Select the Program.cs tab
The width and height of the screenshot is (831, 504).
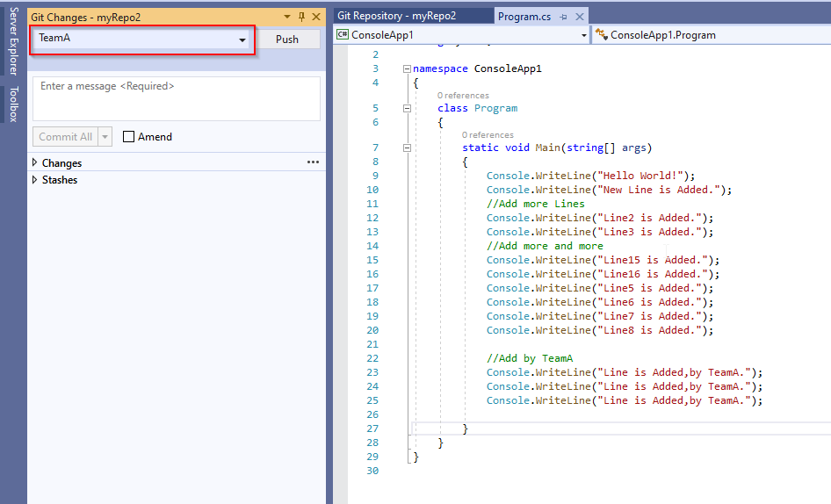524,17
